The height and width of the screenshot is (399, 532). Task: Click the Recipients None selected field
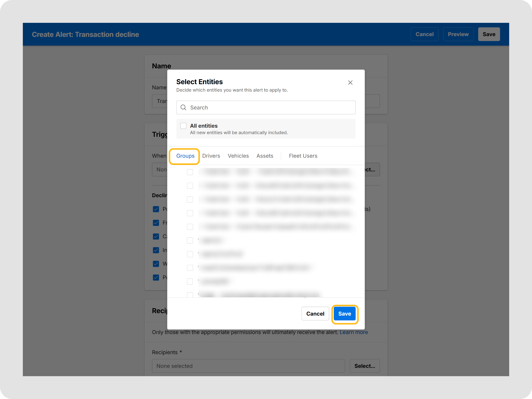[x=248, y=366]
